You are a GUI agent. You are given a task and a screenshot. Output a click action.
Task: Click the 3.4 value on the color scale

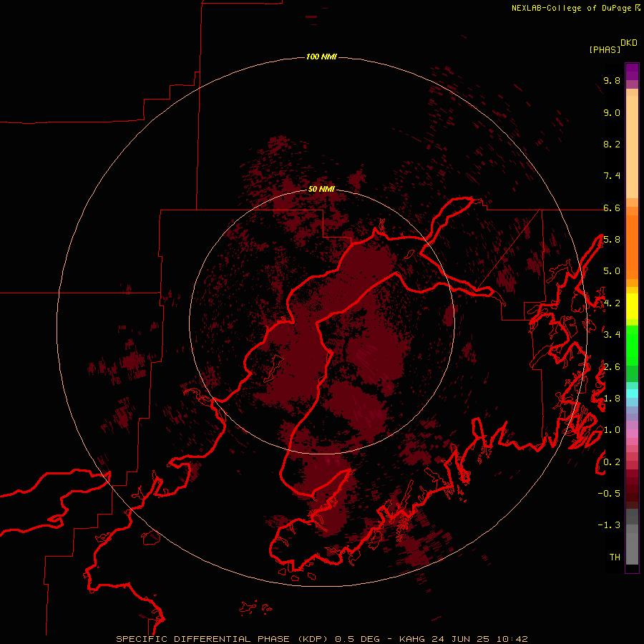(612, 335)
